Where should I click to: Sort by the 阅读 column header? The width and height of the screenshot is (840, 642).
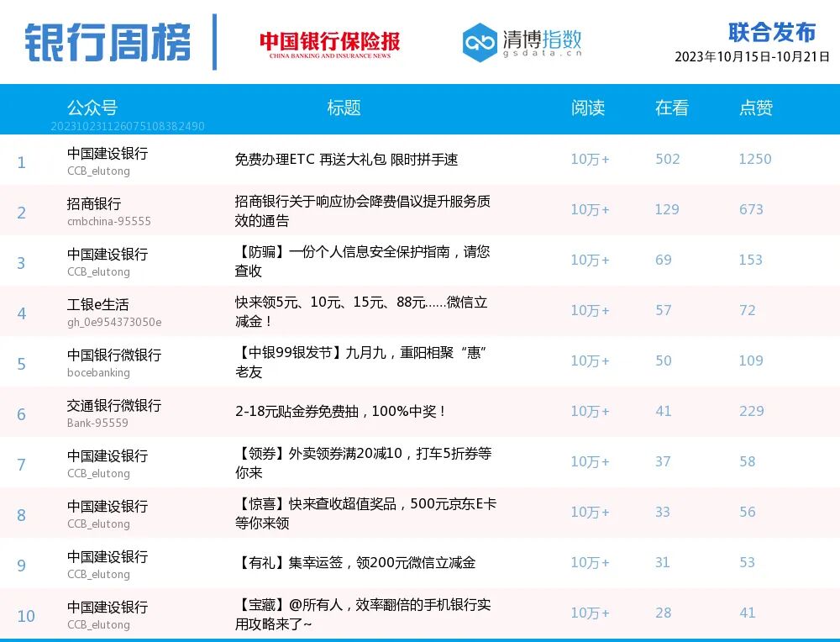(589, 108)
